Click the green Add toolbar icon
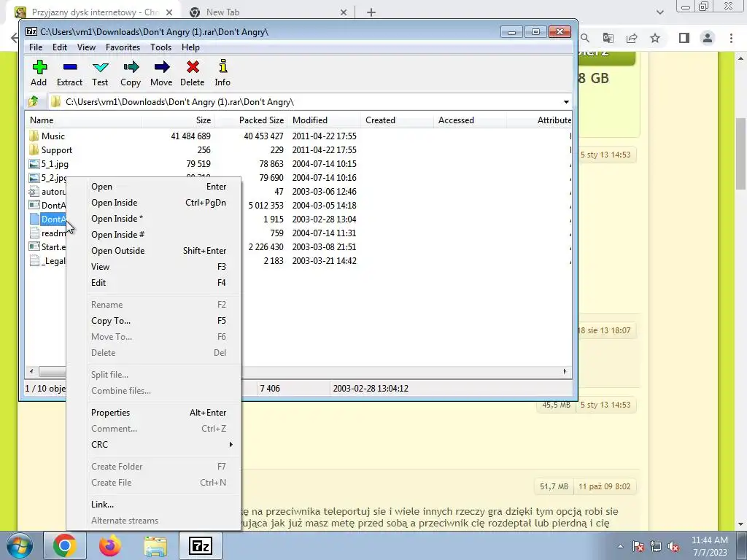Image resolution: width=747 pixels, height=560 pixels. [39, 66]
